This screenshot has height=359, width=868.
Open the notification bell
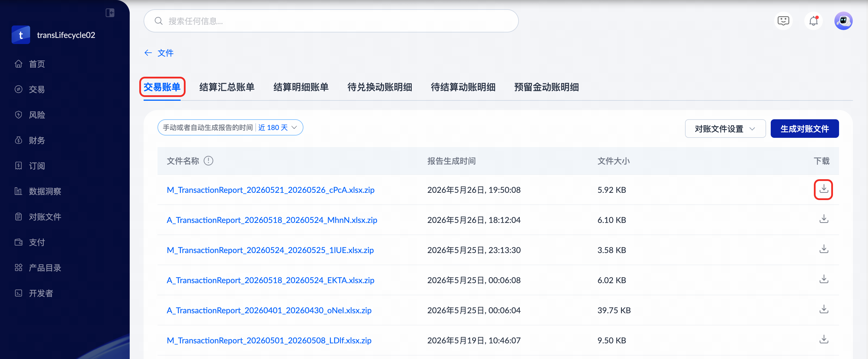pyautogui.click(x=813, y=21)
